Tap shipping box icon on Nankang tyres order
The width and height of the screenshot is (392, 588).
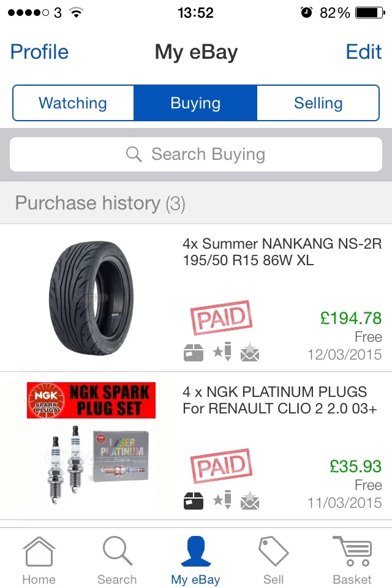[194, 353]
